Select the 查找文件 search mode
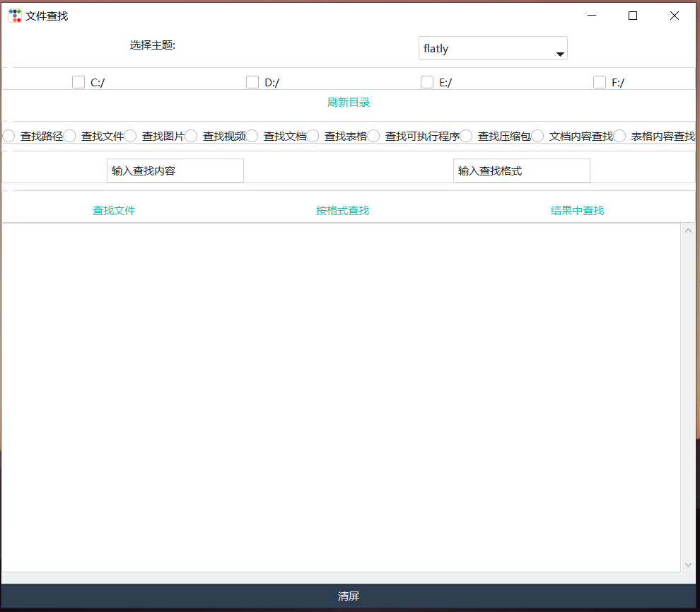The width and height of the screenshot is (700, 612). click(68, 136)
